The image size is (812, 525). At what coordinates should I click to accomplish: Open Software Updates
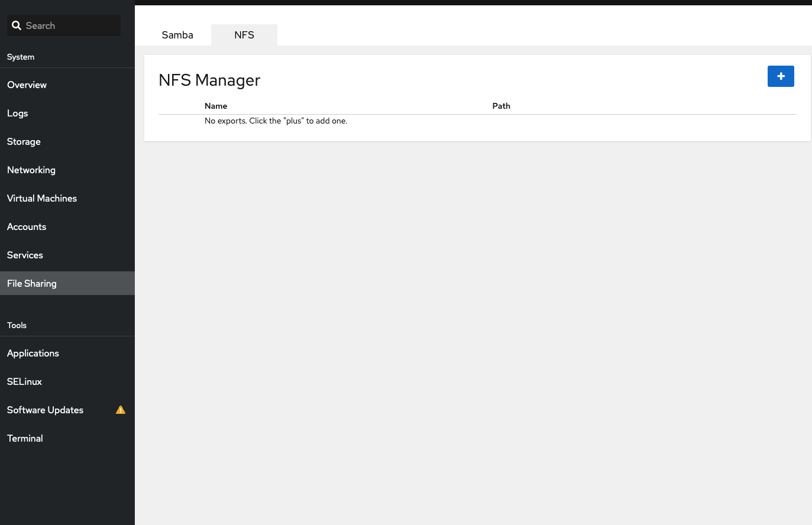[x=67, y=410]
